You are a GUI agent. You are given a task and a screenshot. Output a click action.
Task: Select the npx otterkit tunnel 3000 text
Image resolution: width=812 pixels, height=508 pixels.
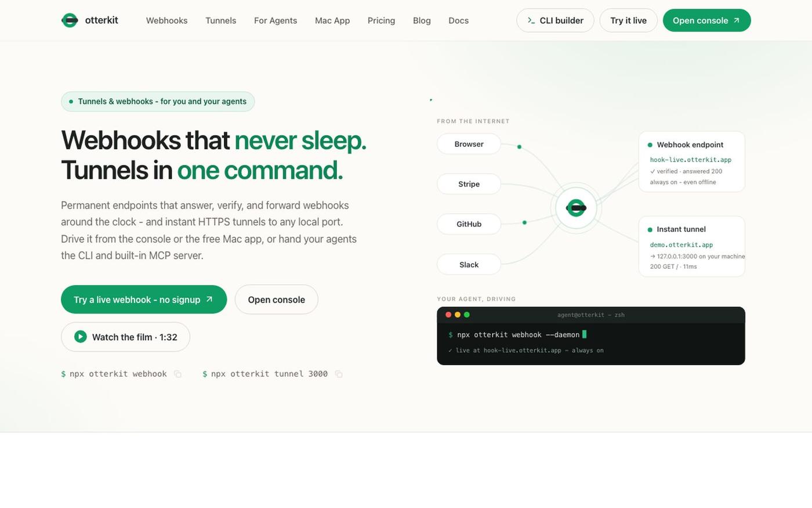pyautogui.click(x=269, y=374)
